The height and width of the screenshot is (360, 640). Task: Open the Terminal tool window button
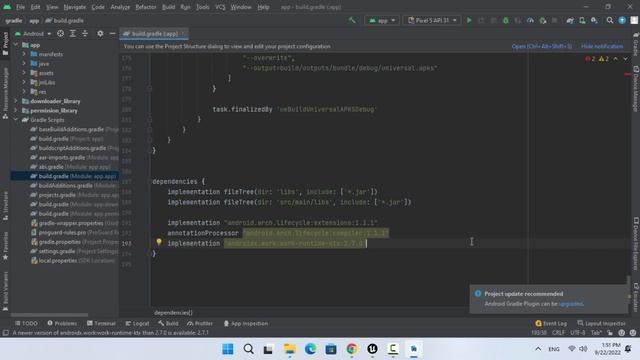(101, 323)
